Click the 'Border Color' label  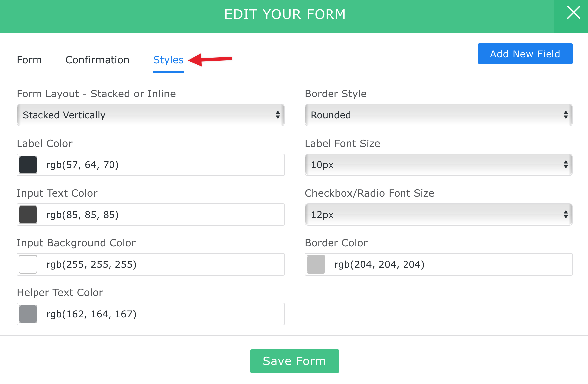[x=336, y=243]
